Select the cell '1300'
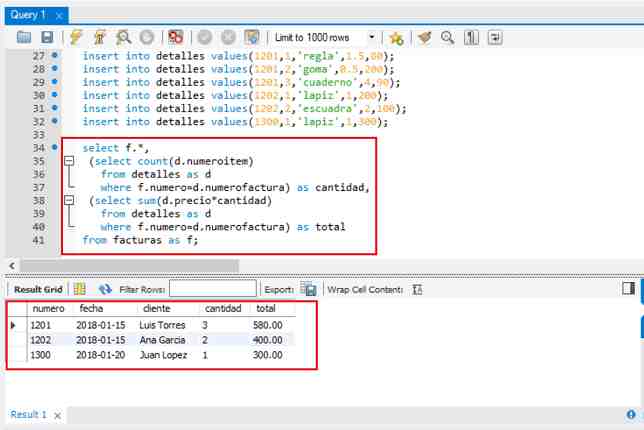This screenshot has width=644, height=430. click(41, 355)
